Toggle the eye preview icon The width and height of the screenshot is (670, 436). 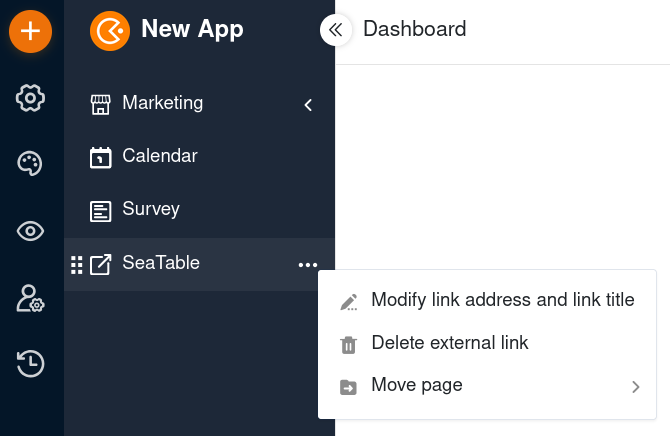point(30,231)
